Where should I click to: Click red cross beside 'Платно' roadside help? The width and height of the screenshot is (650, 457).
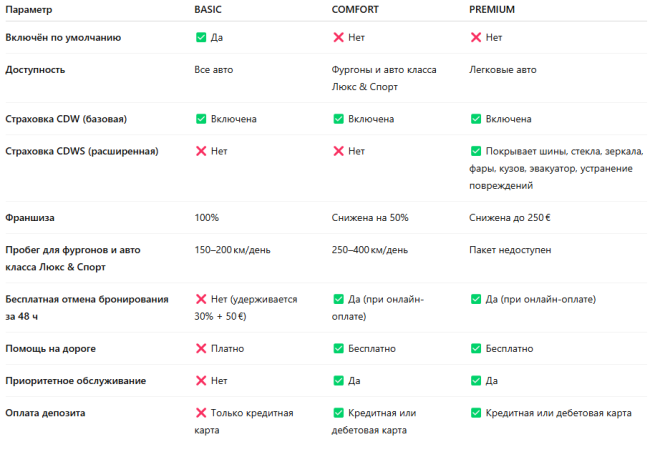pos(201,348)
